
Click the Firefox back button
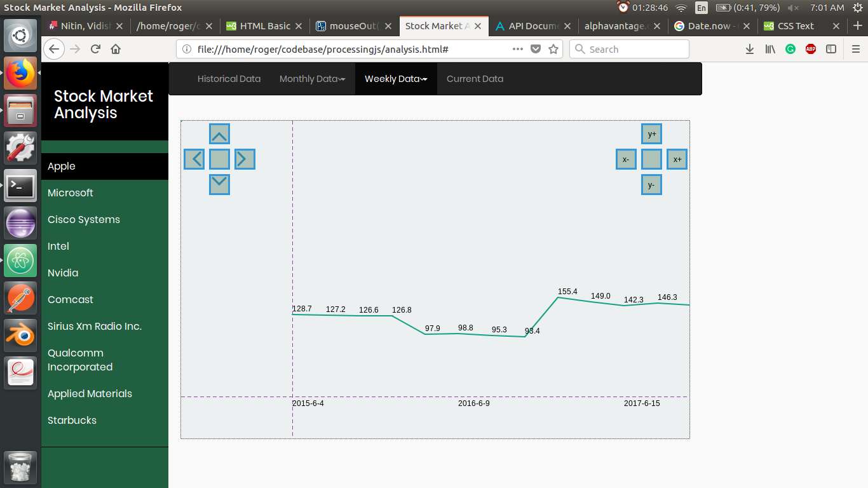[54, 49]
